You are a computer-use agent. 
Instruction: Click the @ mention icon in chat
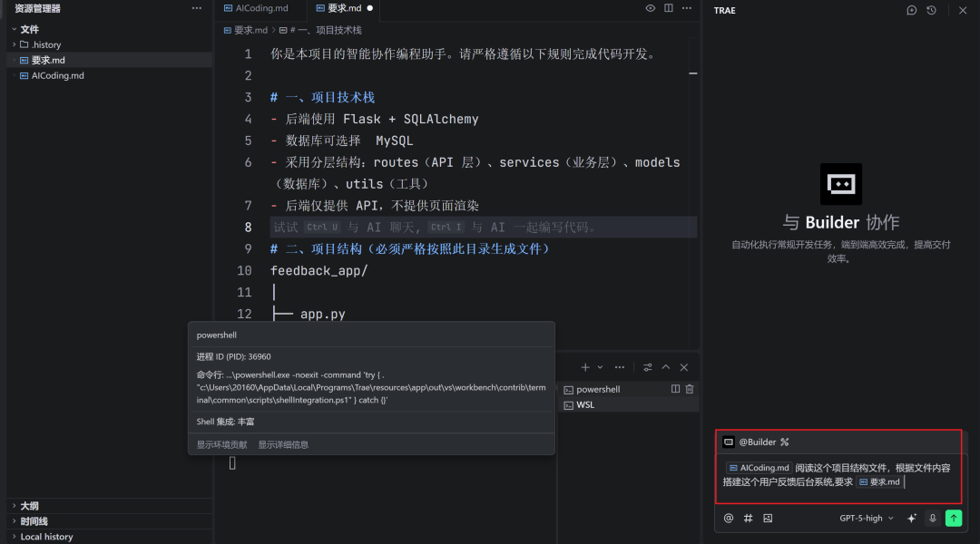click(729, 519)
